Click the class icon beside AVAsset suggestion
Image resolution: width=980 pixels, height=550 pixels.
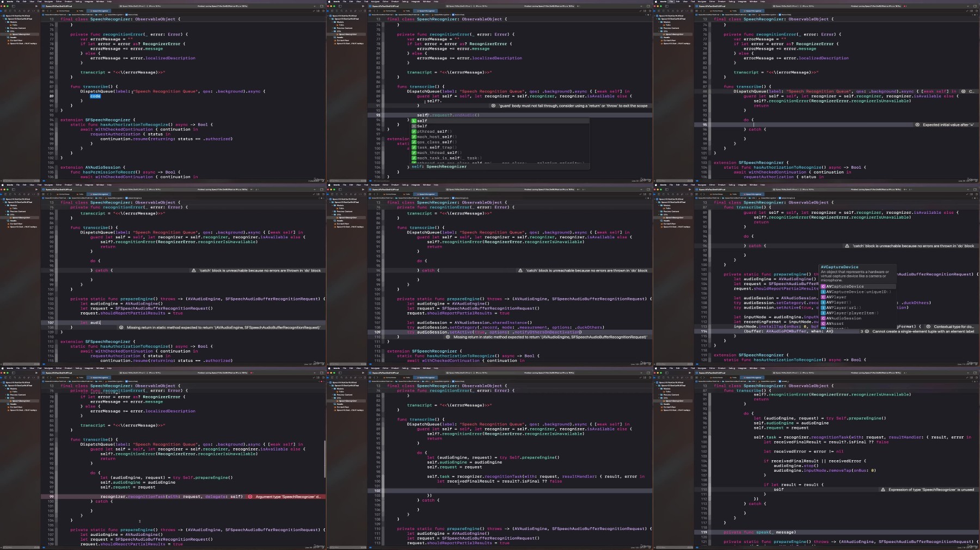823,324
